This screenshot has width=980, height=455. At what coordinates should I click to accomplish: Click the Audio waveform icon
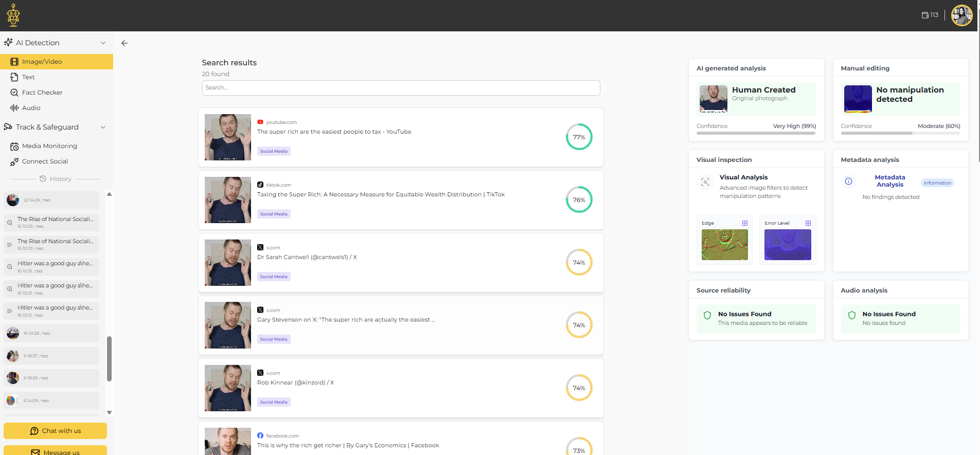pos(14,108)
